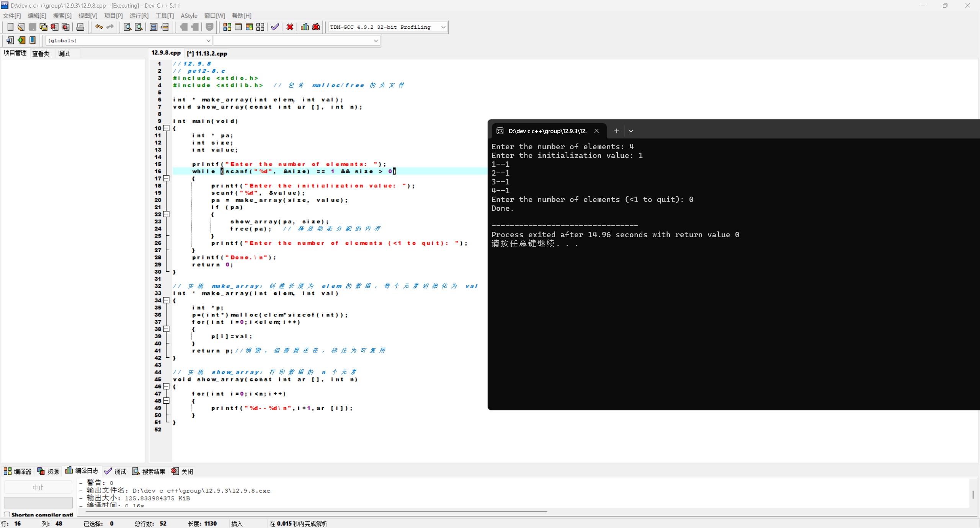Click the Print icon in toolbar
This screenshot has height=528, width=980.
(80, 27)
